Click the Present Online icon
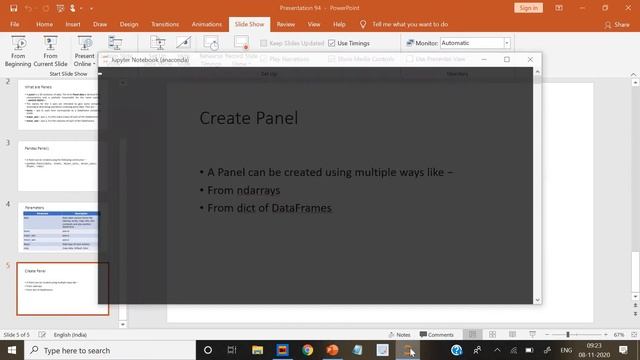The width and height of the screenshot is (640, 360). click(84, 43)
